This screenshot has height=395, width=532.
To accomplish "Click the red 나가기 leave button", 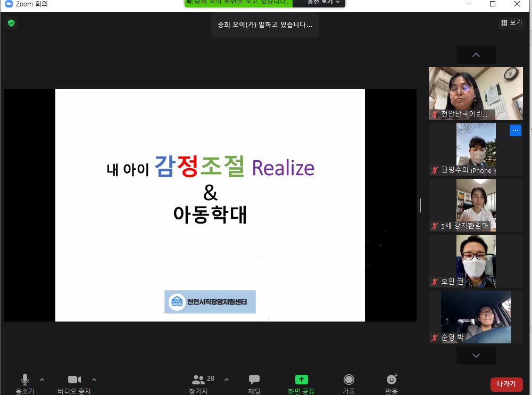I will [x=506, y=384].
